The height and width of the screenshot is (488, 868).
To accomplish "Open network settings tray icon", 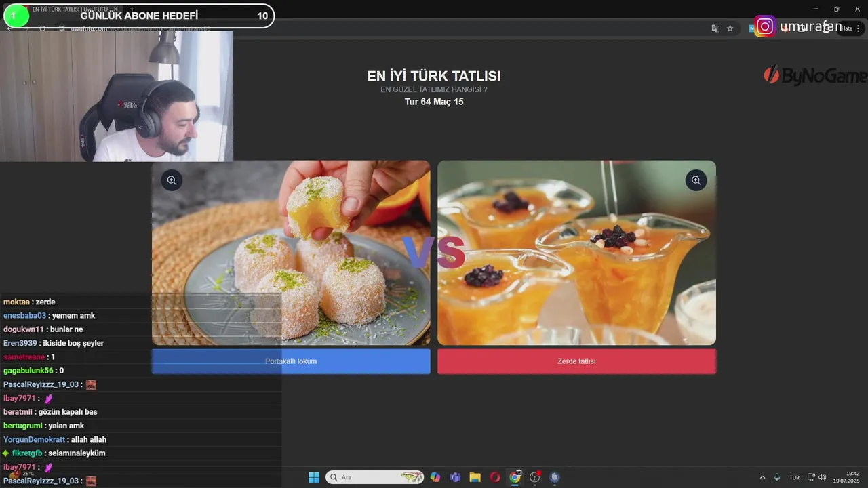I will pos(812,477).
